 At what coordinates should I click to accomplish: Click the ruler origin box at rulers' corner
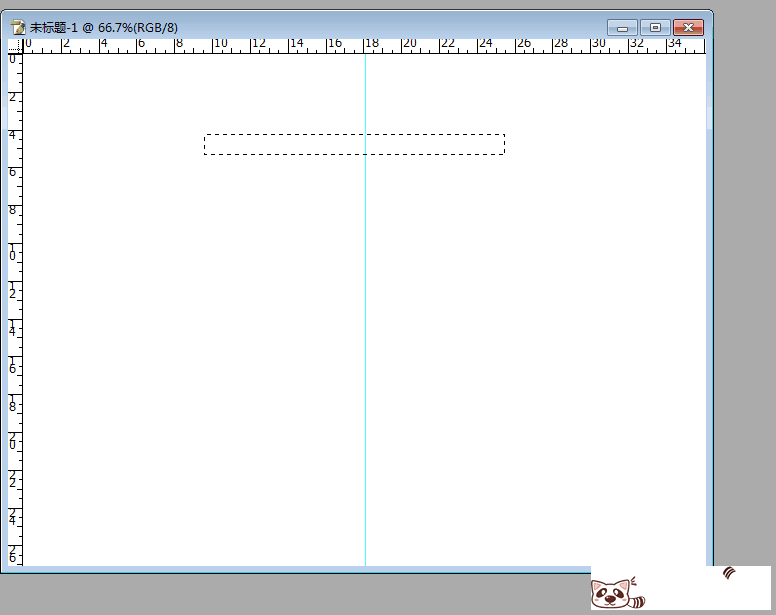[x=14, y=46]
